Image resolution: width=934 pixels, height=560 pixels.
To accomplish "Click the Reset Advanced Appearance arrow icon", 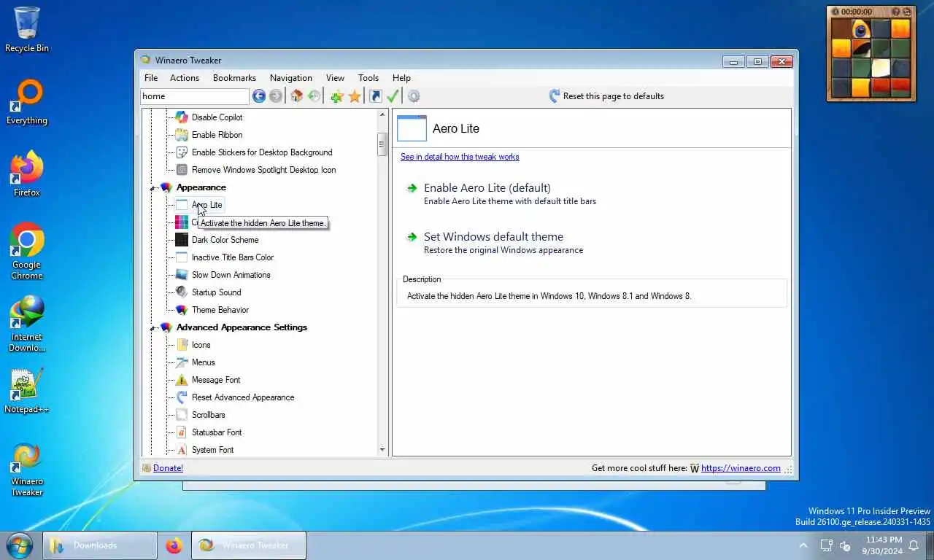I will (x=182, y=397).
